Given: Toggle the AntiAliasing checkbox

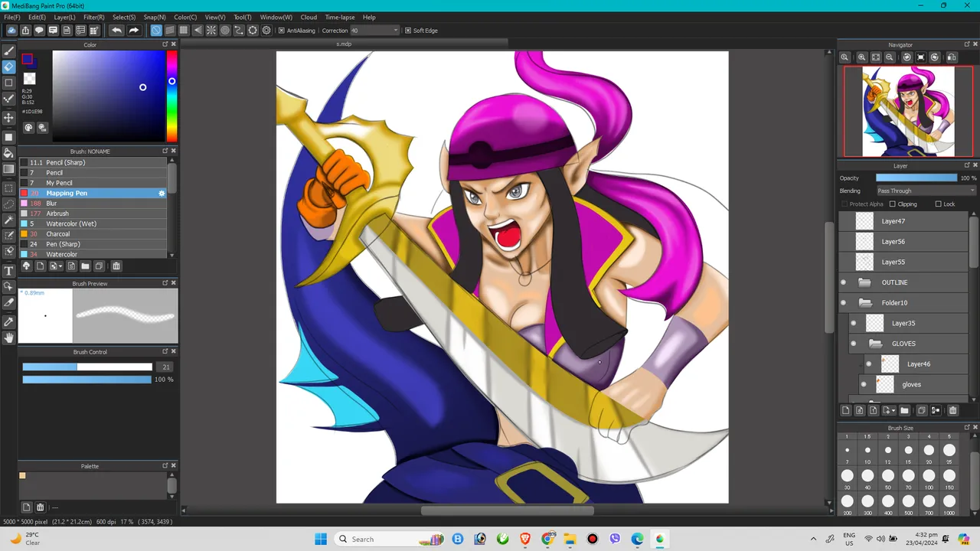Looking at the screenshot, I should (281, 31).
